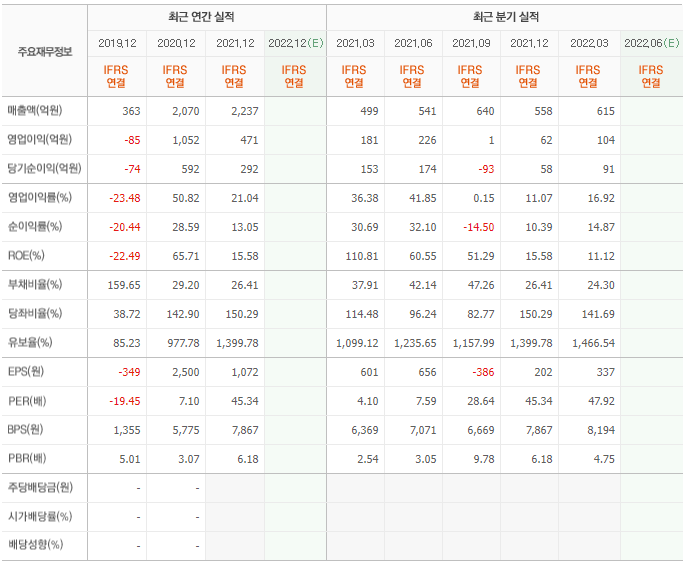Click the 2021.06 quarterly column header
This screenshot has height=561, width=687.
pos(413,43)
